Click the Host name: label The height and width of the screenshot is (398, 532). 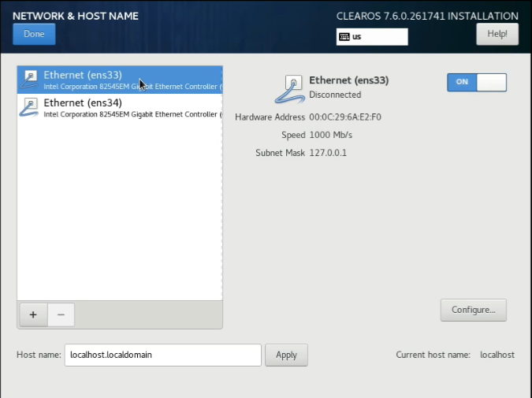[39, 355]
